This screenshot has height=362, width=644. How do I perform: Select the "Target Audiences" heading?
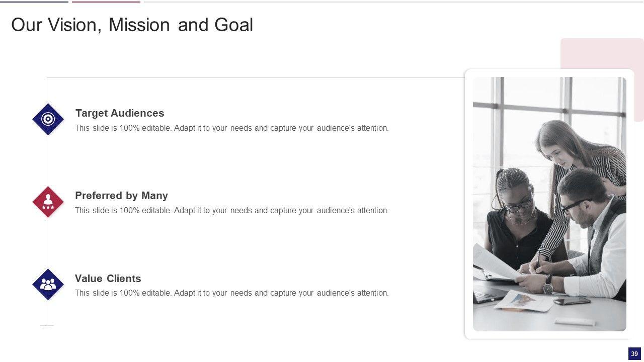(120, 113)
